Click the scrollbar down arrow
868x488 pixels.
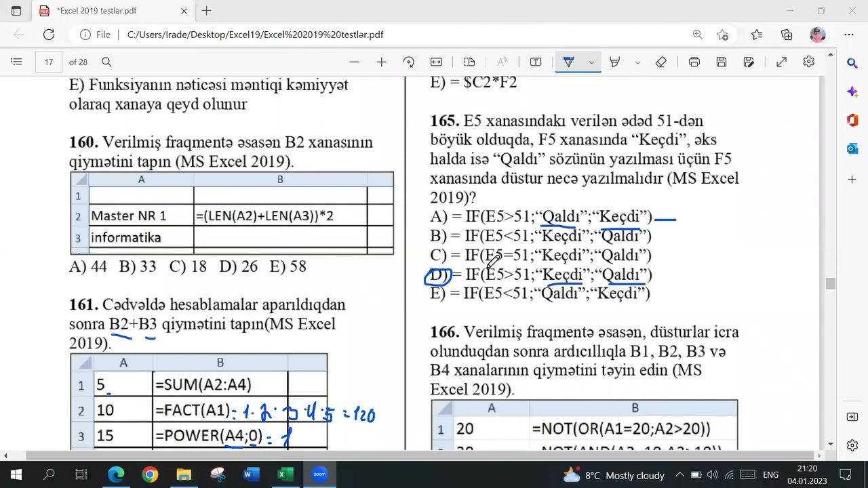[x=831, y=445]
